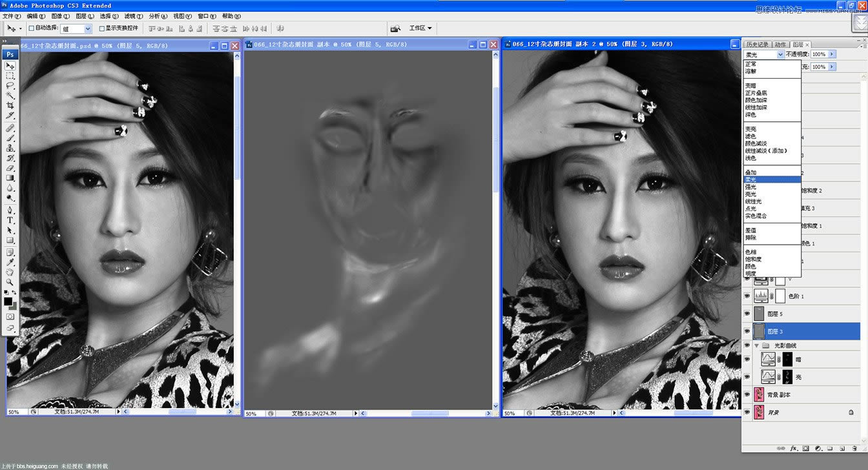Select the Crop tool
The width and height of the screenshot is (868, 470).
coord(10,105)
